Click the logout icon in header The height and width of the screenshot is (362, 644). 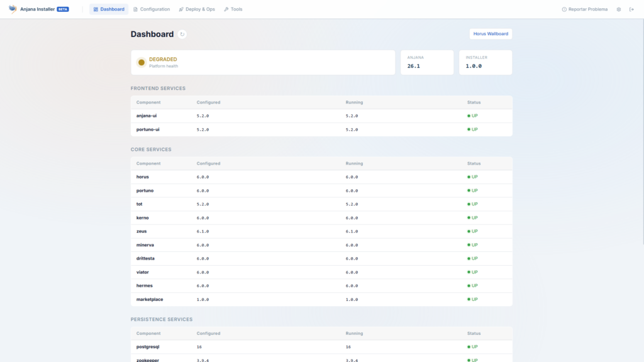[631, 9]
